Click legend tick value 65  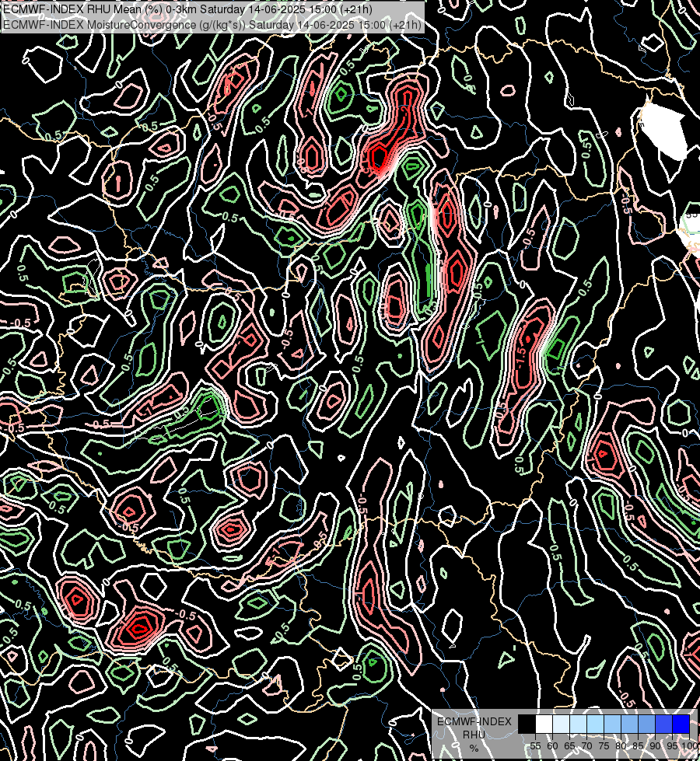click(570, 746)
